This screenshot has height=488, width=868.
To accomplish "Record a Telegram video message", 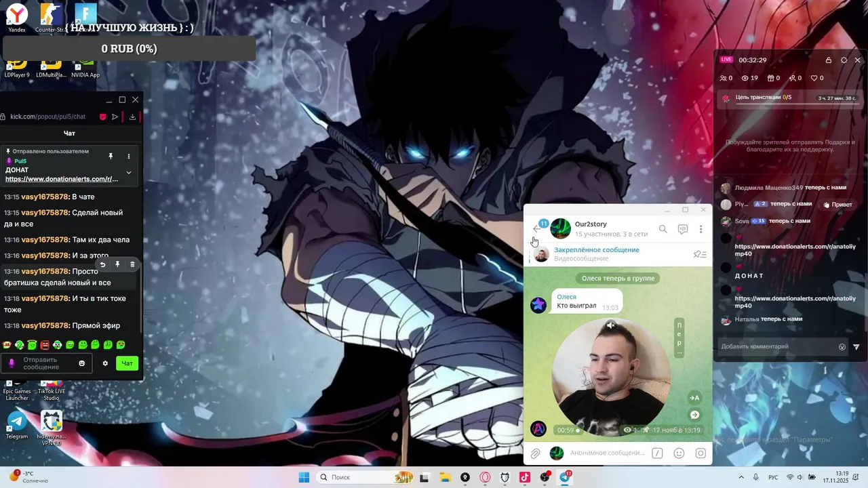I will pos(701,453).
